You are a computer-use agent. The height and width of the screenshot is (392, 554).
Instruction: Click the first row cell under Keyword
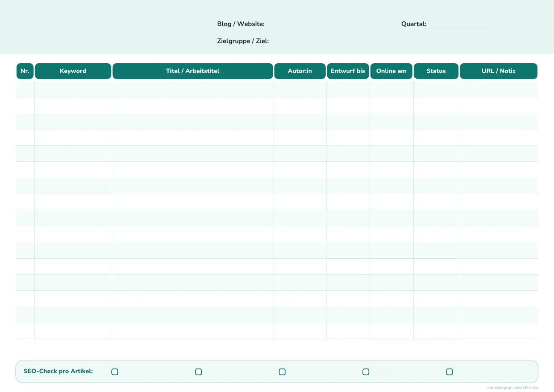tap(73, 89)
